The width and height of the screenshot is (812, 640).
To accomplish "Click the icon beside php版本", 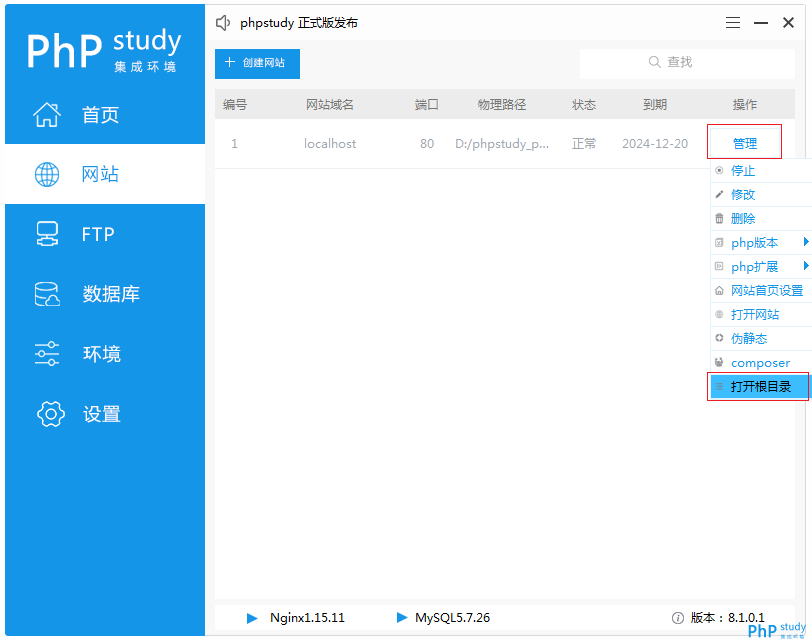I will (719, 242).
